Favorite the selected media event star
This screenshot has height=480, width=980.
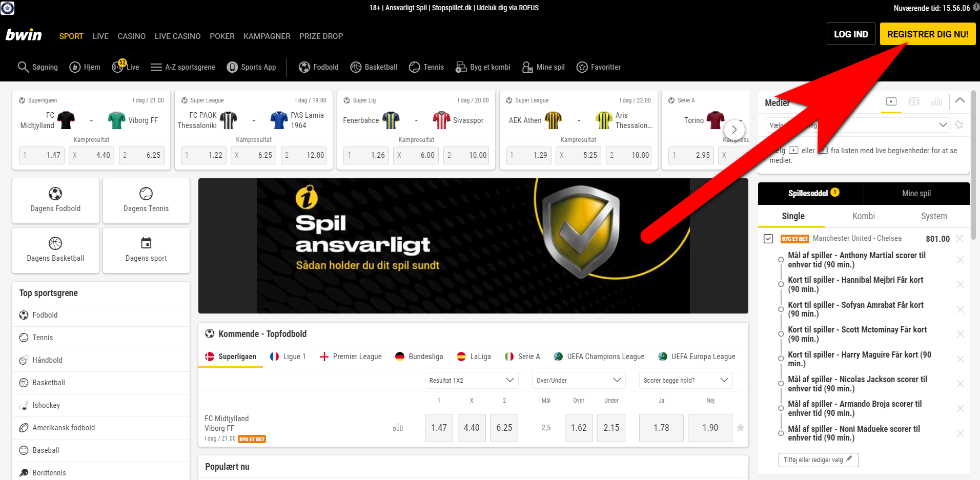[959, 125]
